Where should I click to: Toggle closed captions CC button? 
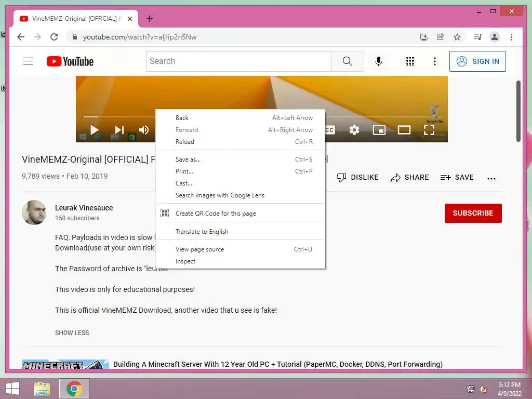[330, 129]
